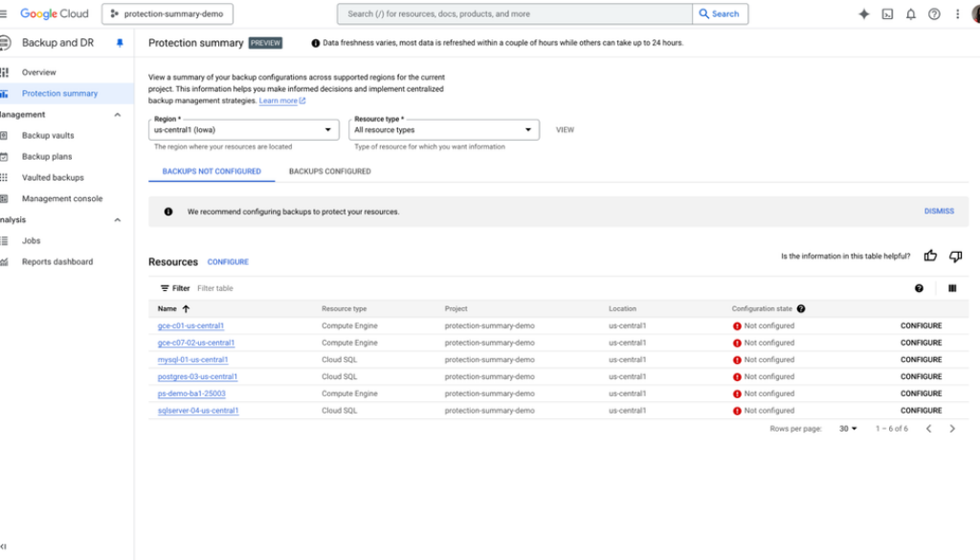Open the notifications bell
Screen dimensions: 980x560
pyautogui.click(x=911, y=14)
